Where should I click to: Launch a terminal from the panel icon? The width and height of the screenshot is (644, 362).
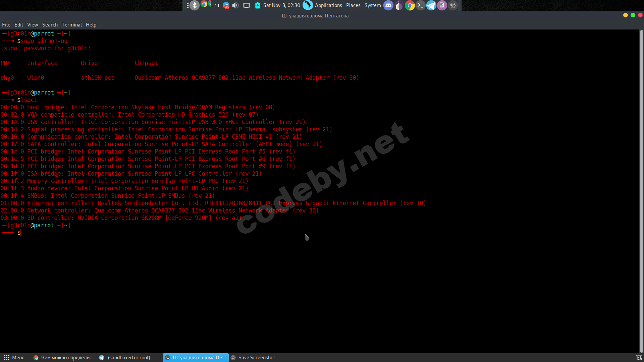click(x=420, y=5)
